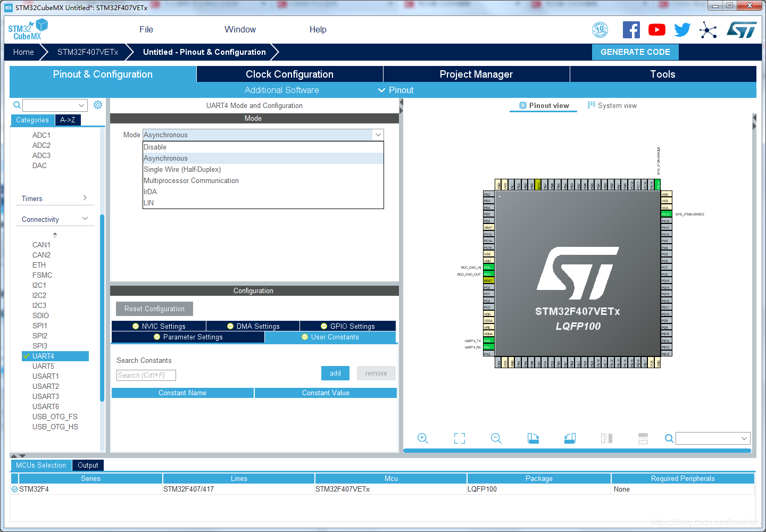Focus the Search Constants input field

[x=146, y=375]
